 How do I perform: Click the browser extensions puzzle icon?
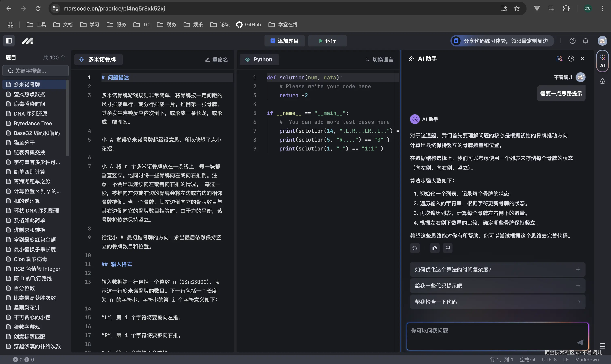click(x=566, y=8)
